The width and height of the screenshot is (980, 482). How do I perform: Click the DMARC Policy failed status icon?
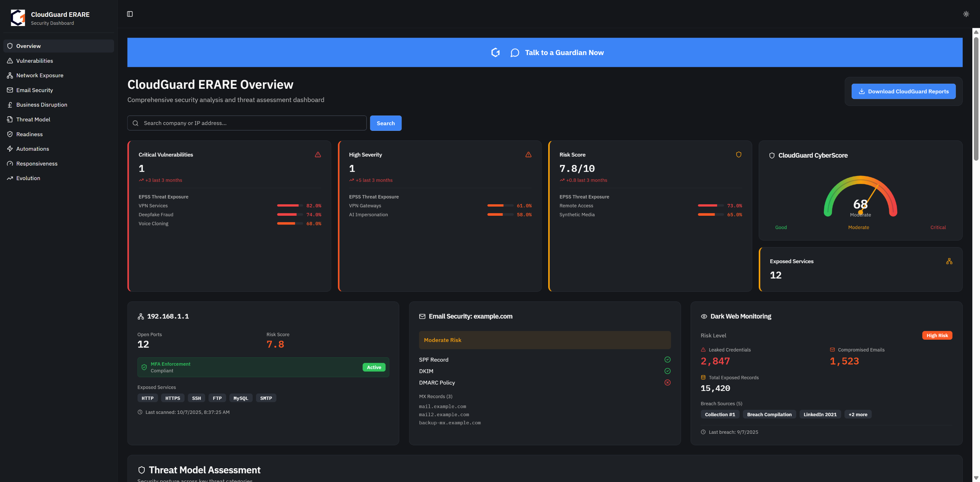click(x=667, y=383)
